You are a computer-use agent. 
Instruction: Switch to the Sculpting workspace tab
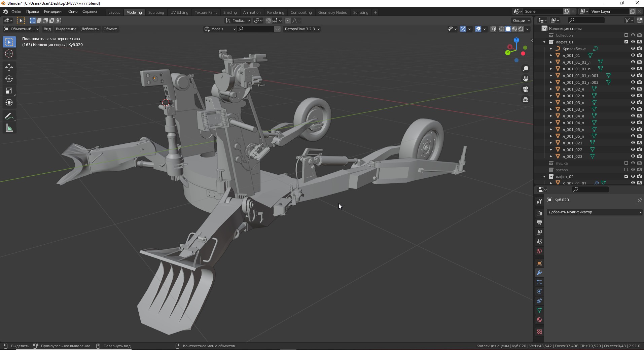click(x=156, y=12)
